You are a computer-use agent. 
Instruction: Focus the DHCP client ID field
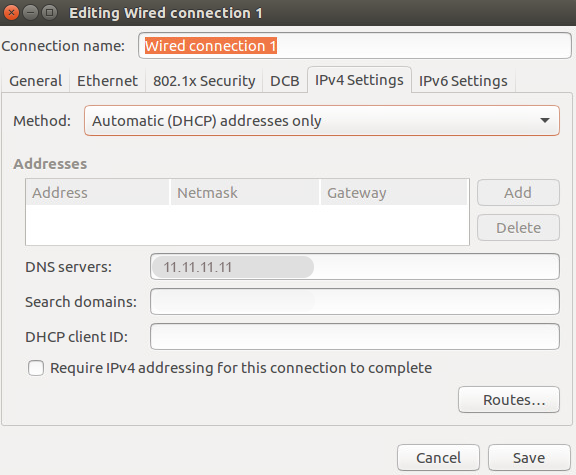tap(355, 337)
